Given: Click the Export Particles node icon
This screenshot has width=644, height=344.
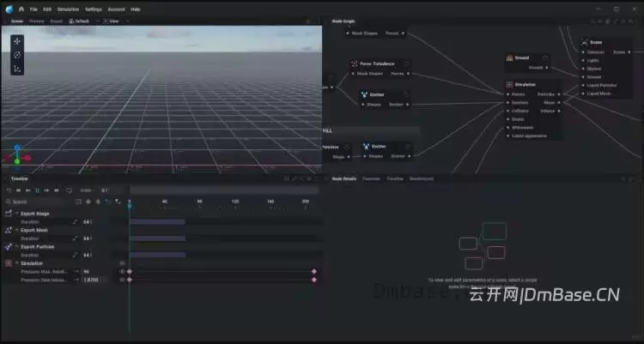Looking at the screenshot, I should pyautogui.click(x=9, y=247).
